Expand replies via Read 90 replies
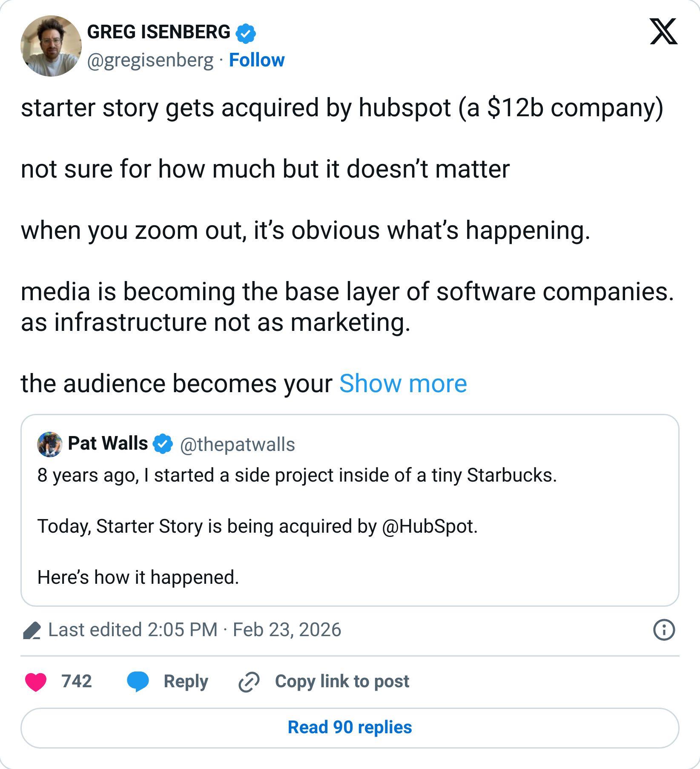The width and height of the screenshot is (700, 769). tap(350, 727)
